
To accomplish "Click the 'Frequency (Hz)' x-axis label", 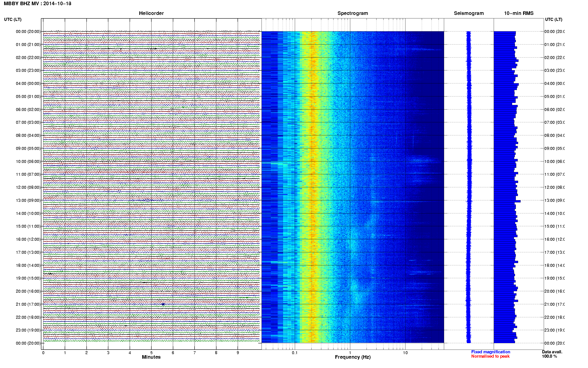I will (x=353, y=357).
